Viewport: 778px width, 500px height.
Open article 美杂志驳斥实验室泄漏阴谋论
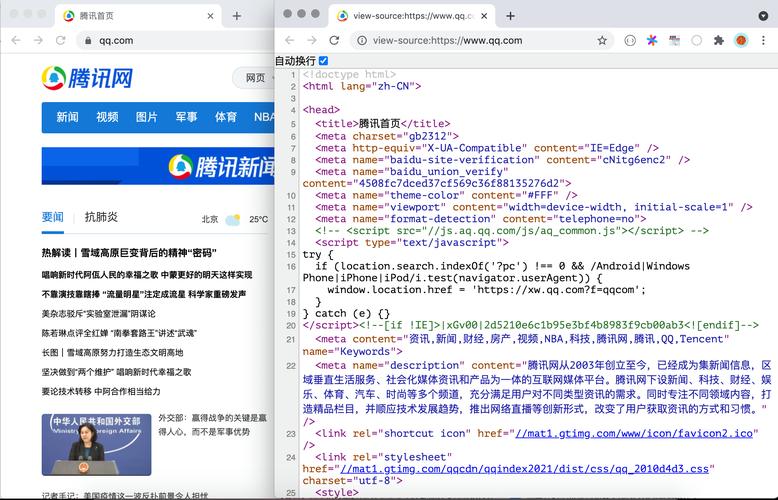[x=98, y=313]
